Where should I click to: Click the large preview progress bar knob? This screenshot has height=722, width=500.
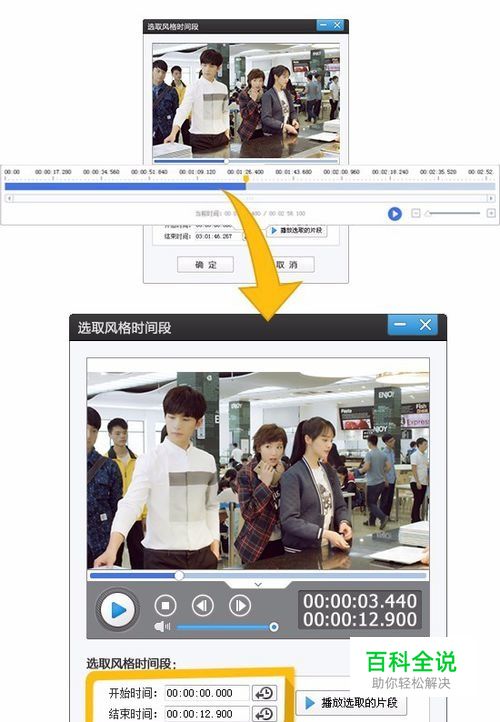pyautogui.click(x=179, y=575)
